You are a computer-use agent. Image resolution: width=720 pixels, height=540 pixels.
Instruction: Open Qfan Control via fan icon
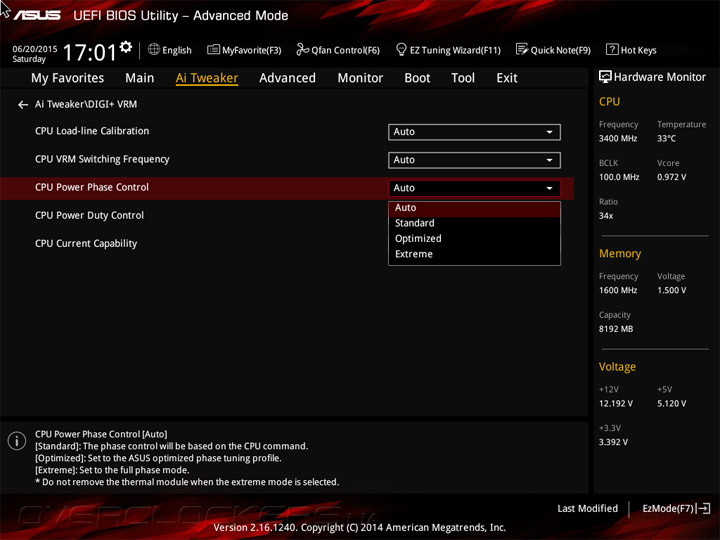point(302,49)
